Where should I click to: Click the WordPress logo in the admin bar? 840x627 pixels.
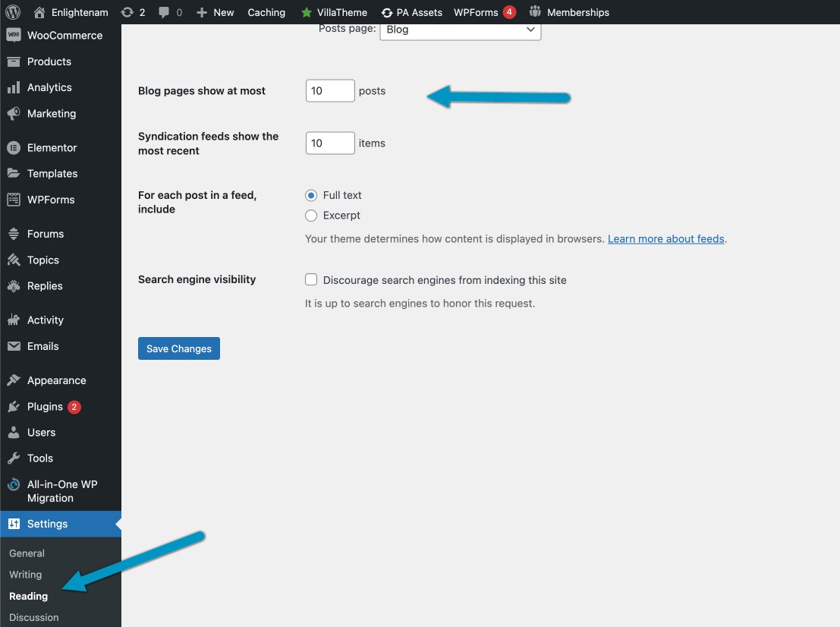coord(12,11)
